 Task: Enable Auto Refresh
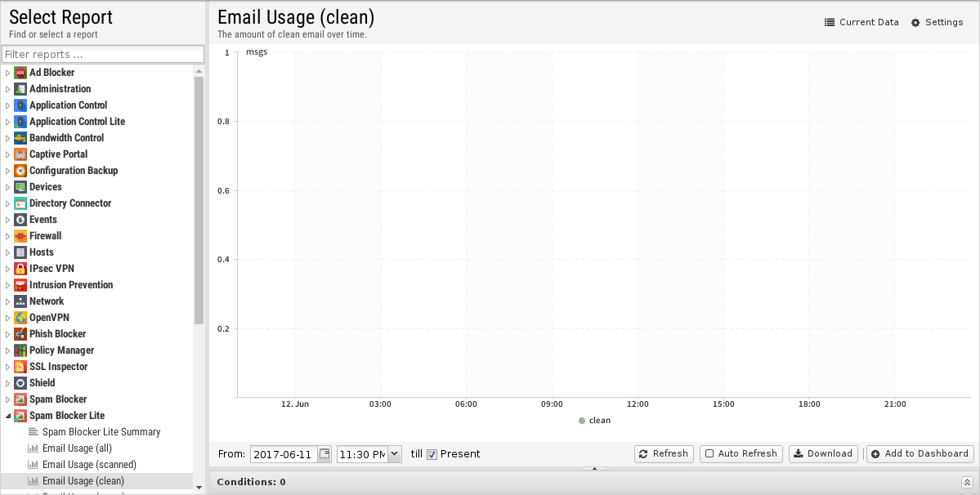741,454
